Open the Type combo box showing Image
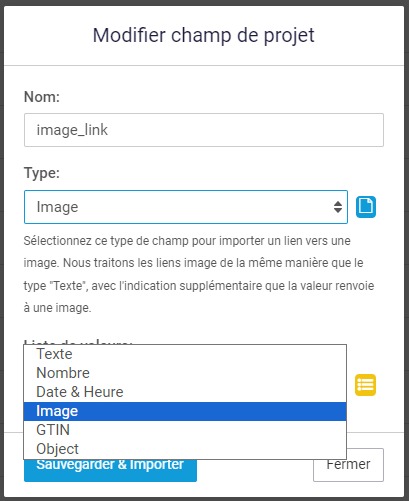 click(186, 207)
